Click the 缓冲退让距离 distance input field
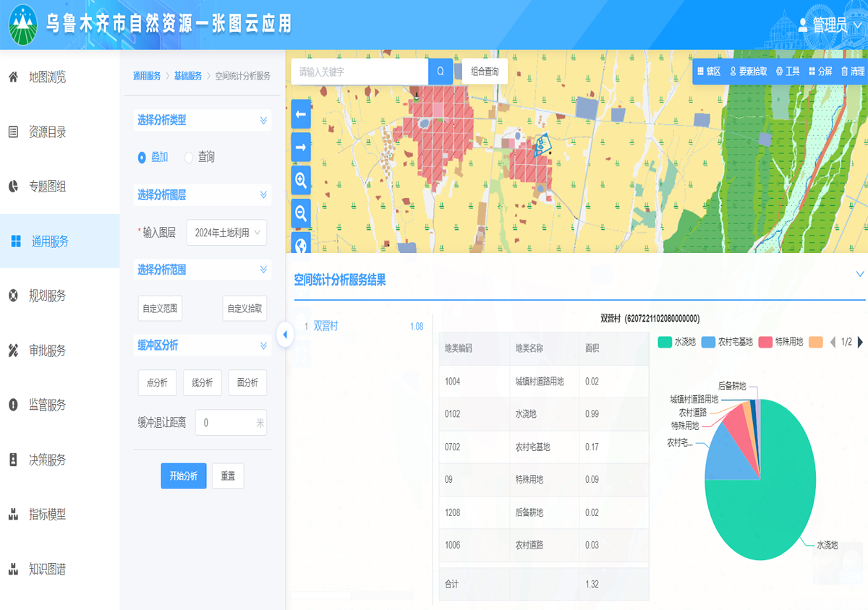Screen dimensions: 868x610 [x=231, y=423]
